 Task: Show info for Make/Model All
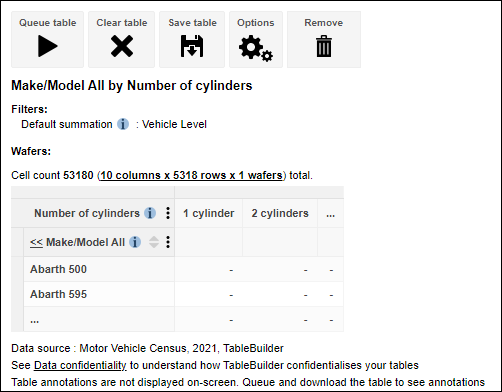pos(135,242)
